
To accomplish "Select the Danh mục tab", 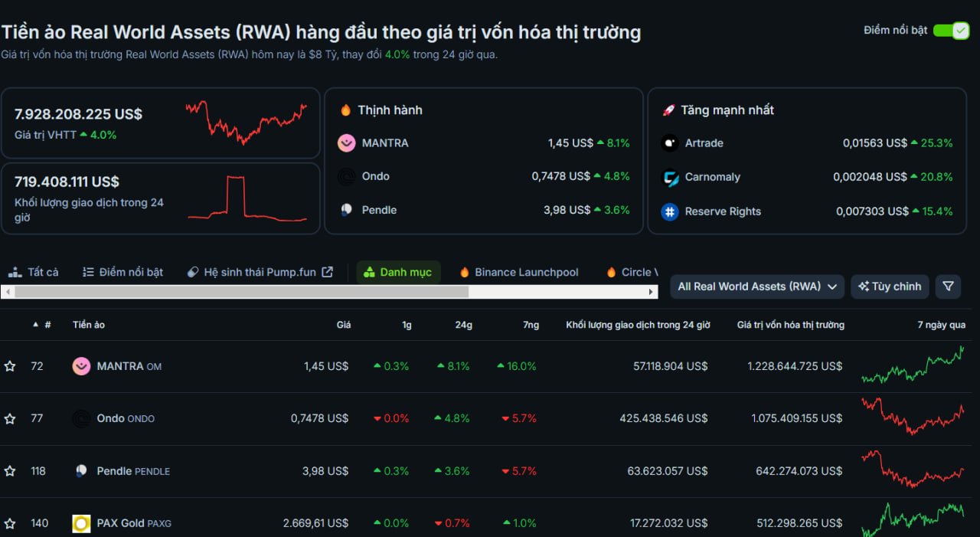I will pos(398,272).
